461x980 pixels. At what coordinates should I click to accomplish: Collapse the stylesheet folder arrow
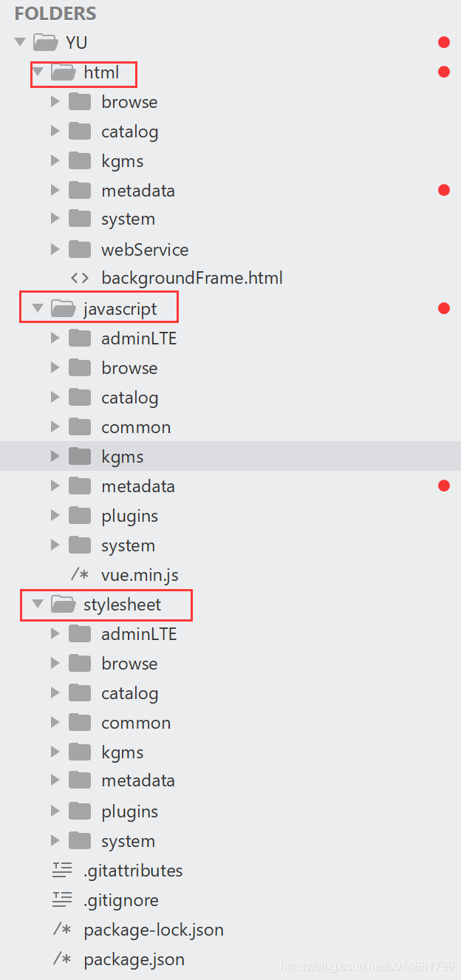click(x=38, y=604)
